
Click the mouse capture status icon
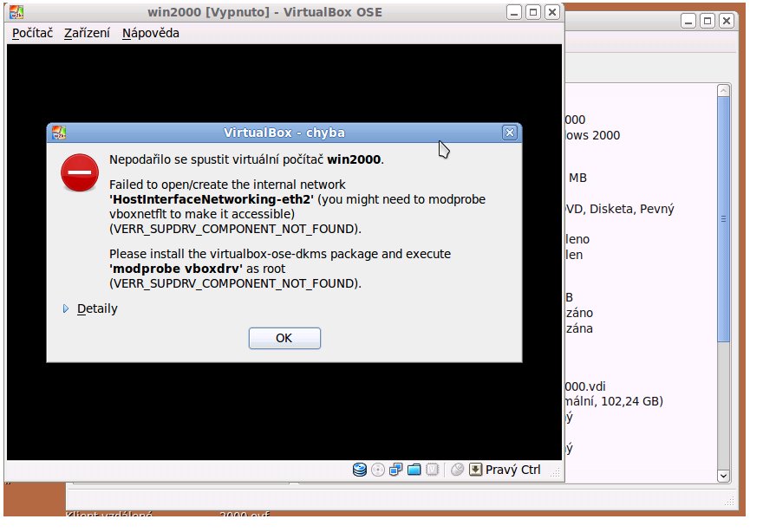point(458,470)
